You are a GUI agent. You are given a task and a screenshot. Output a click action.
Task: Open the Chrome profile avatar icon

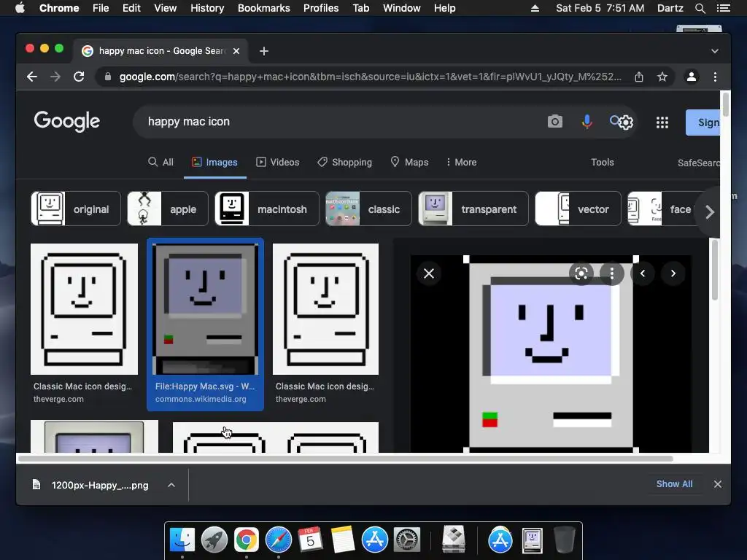click(x=692, y=77)
